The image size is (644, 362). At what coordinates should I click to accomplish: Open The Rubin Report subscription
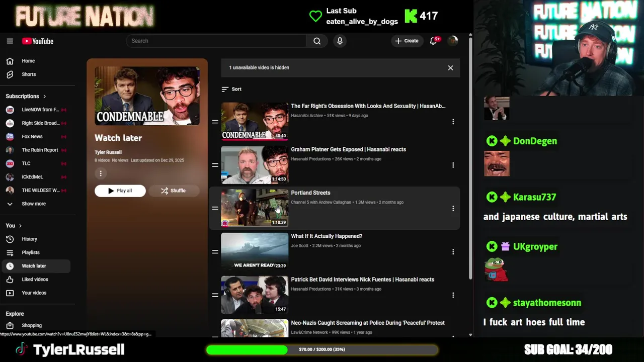pyautogui.click(x=35, y=150)
